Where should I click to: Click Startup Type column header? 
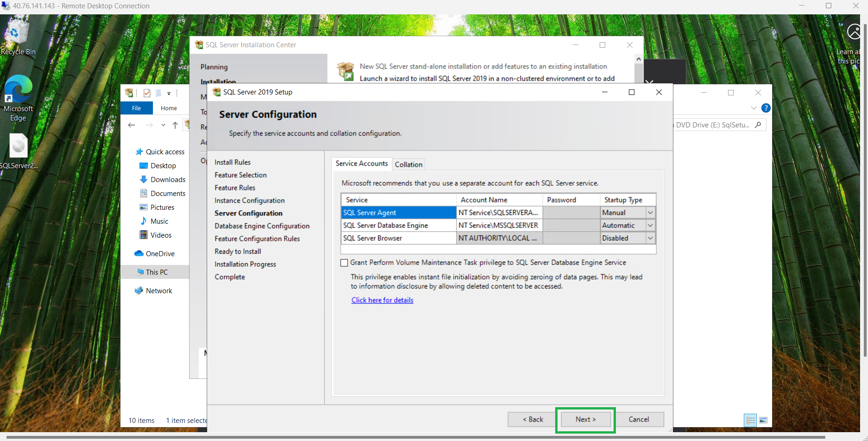(x=628, y=200)
